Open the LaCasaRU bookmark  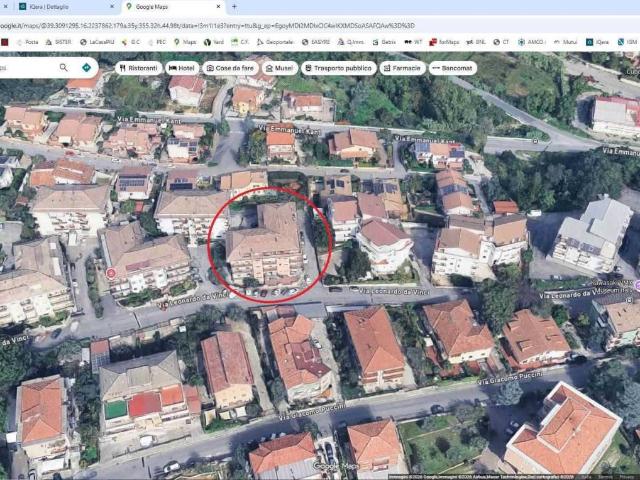click(97, 42)
